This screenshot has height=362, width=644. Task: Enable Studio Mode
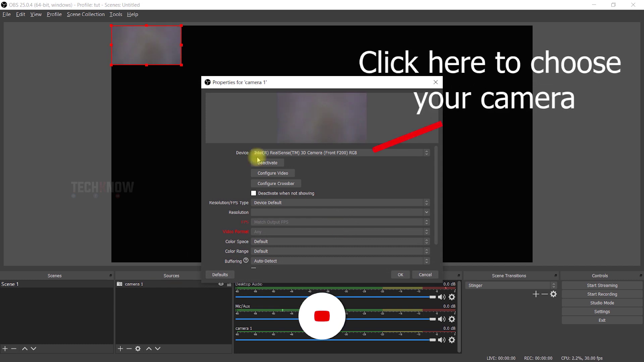coord(602,303)
